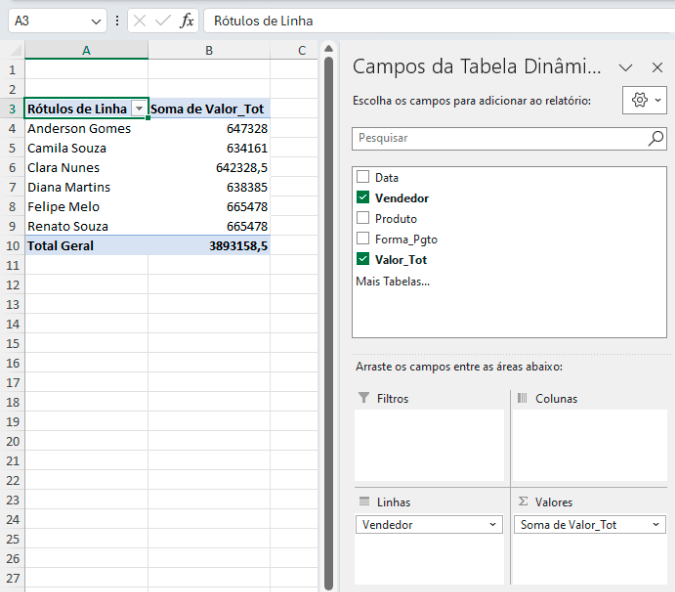
Task: Select row 3 header
Action: pos(12,109)
